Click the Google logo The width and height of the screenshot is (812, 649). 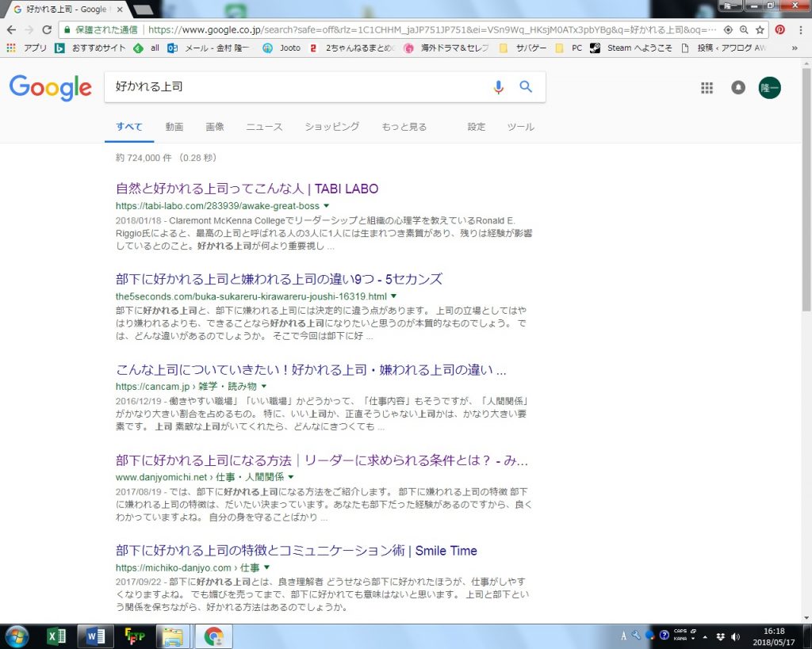[x=50, y=87]
